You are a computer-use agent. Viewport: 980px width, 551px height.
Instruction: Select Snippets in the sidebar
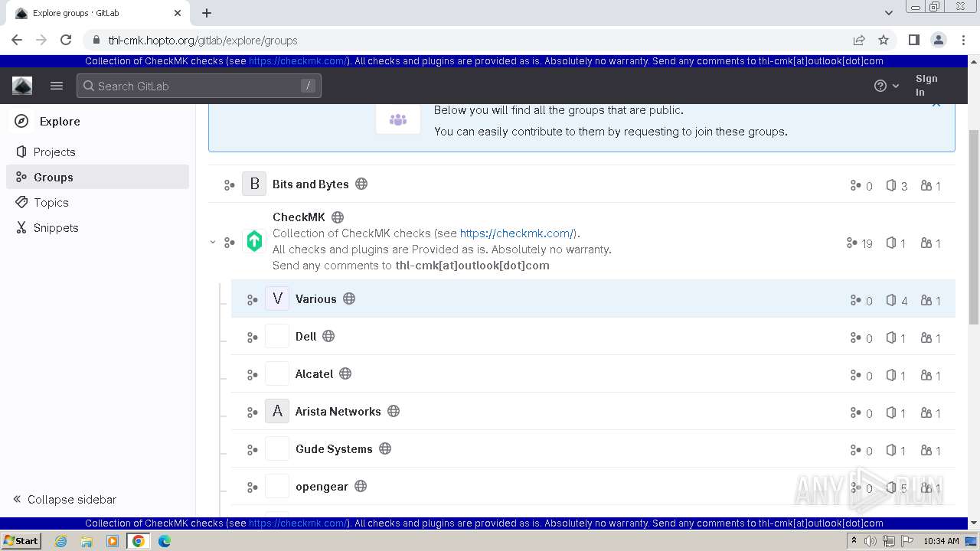[56, 227]
